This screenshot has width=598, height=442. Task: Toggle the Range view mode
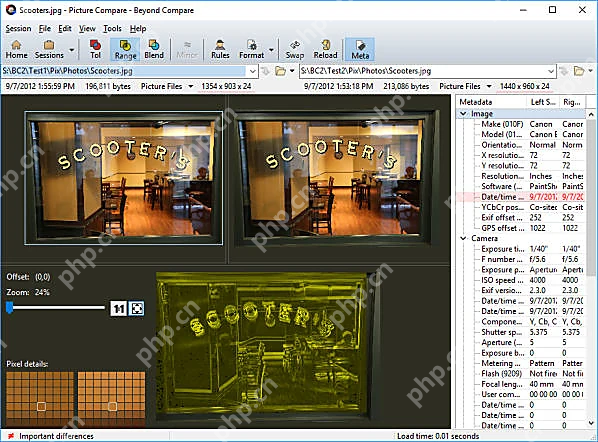pyautogui.click(x=125, y=50)
